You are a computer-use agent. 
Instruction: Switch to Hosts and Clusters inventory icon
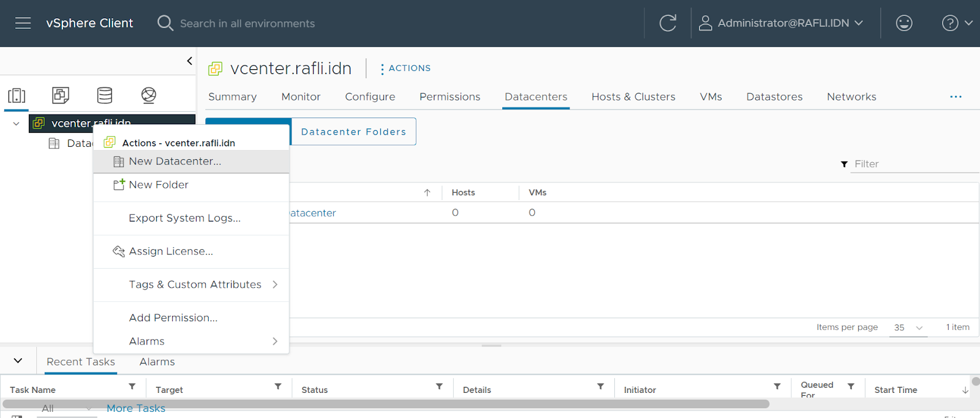(x=17, y=95)
